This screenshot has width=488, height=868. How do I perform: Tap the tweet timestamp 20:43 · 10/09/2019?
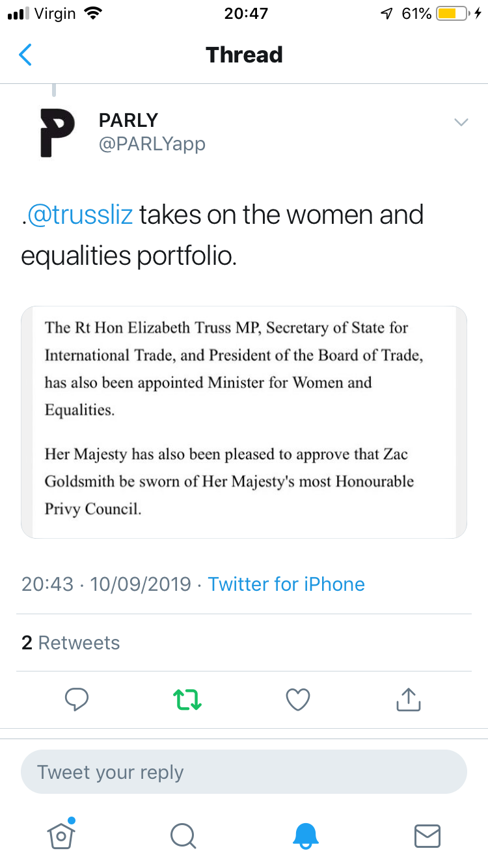click(106, 584)
